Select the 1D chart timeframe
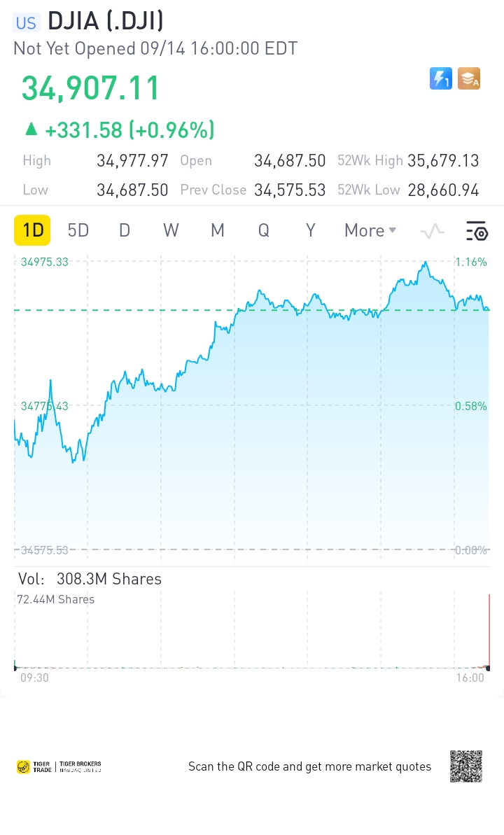 tap(32, 230)
